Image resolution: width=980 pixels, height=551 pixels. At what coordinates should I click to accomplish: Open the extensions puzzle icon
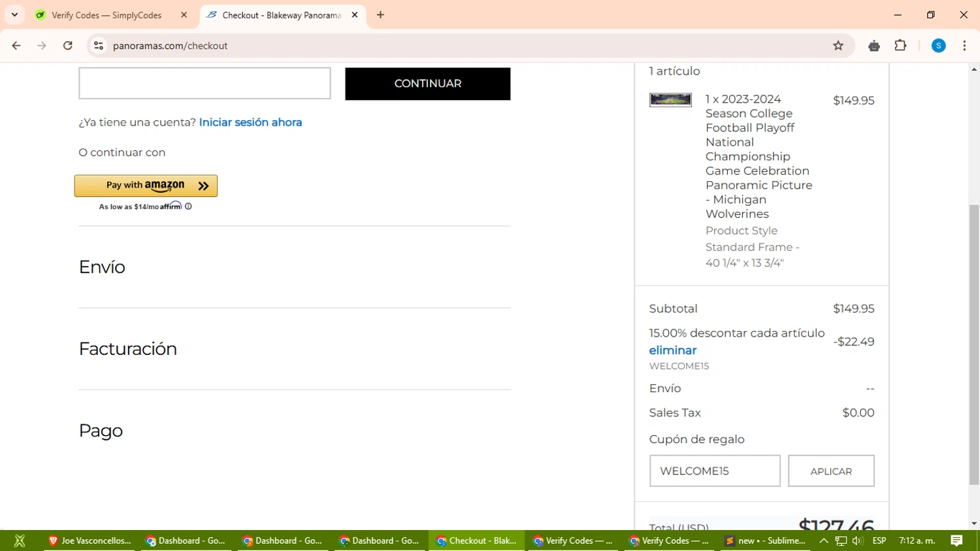click(900, 46)
